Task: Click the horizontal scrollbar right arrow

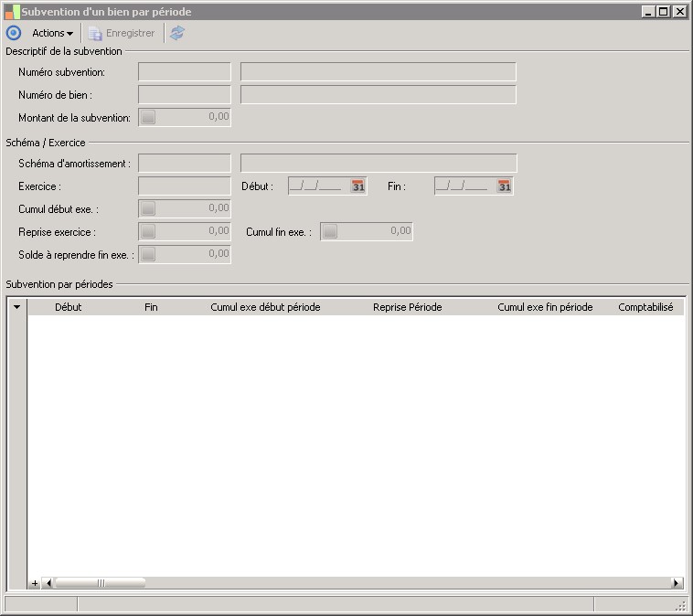Action: click(677, 583)
